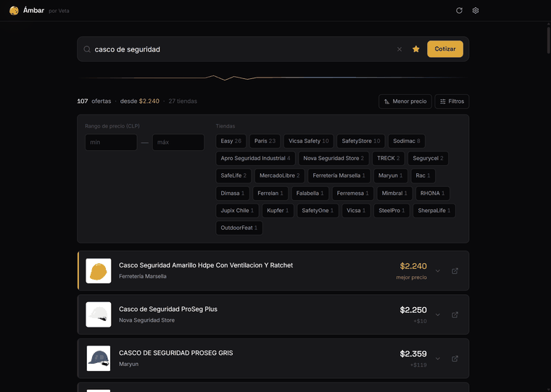Click the 107 ofertas count text
This screenshot has height=392, width=551.
tap(94, 101)
